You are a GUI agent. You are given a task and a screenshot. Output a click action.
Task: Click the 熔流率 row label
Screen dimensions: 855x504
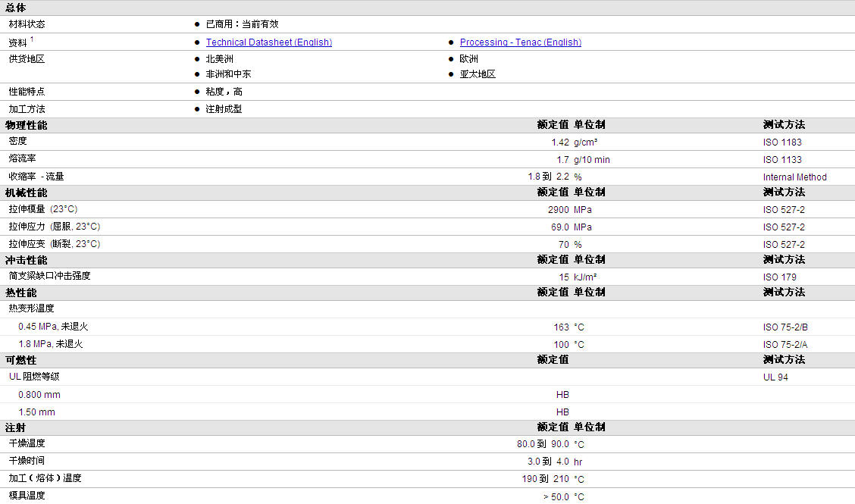click(22, 158)
